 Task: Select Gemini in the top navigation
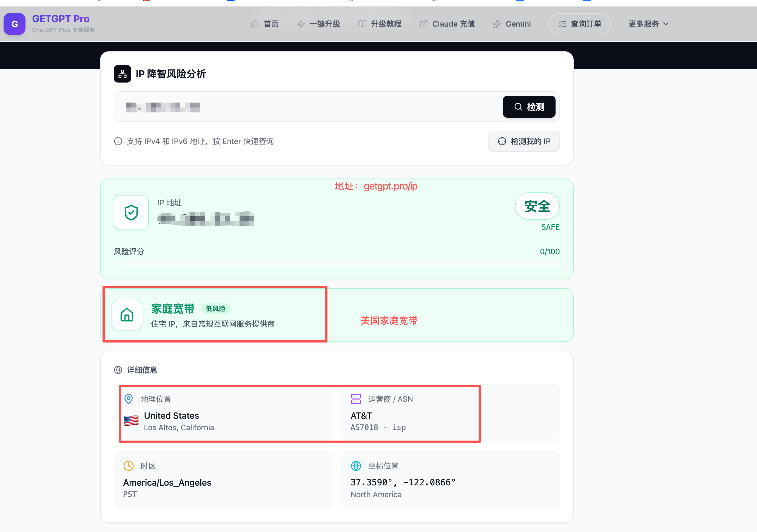click(x=512, y=24)
